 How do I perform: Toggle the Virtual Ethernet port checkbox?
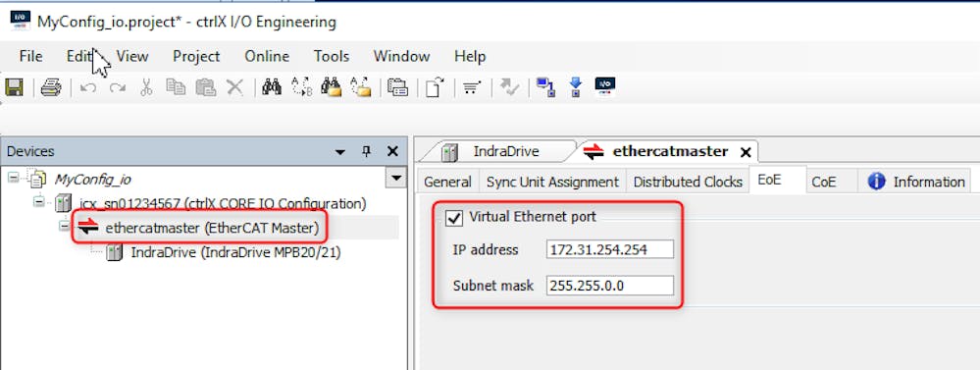pyautogui.click(x=453, y=218)
